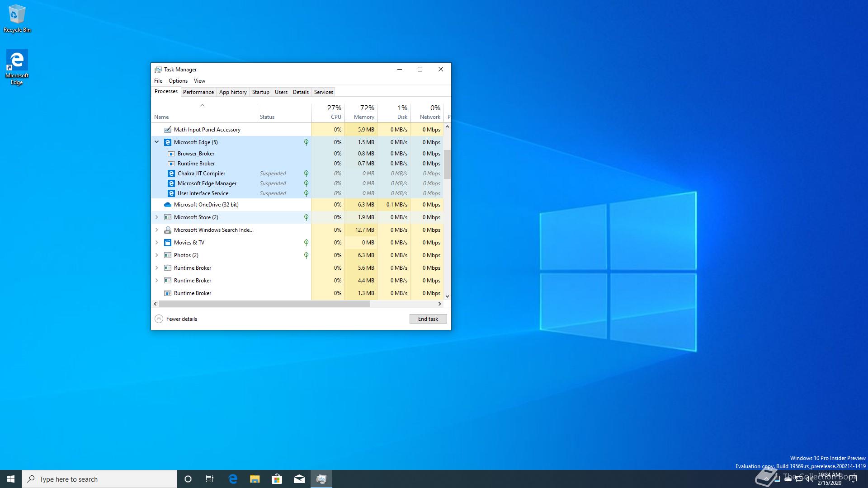Click the Microsoft Edge (5) process icon
The height and width of the screenshot is (488, 868).
168,142
